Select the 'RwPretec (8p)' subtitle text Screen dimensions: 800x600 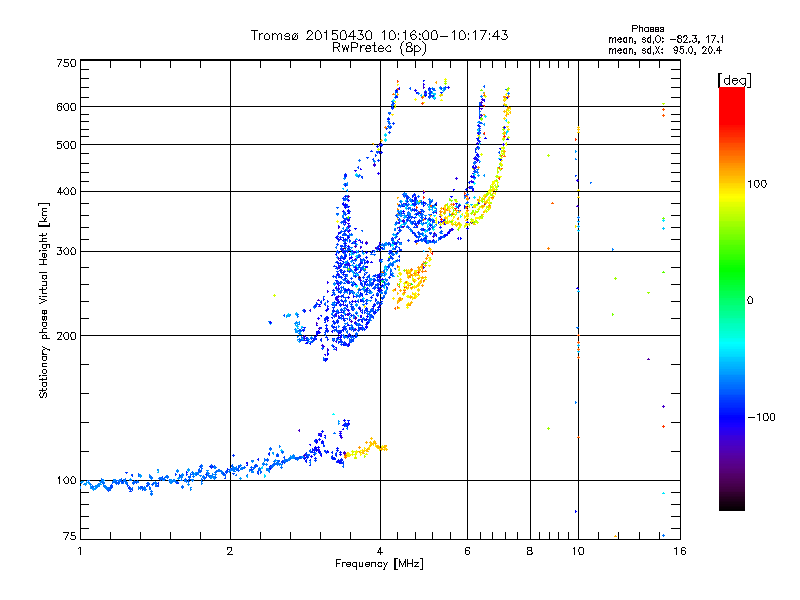click(x=379, y=48)
